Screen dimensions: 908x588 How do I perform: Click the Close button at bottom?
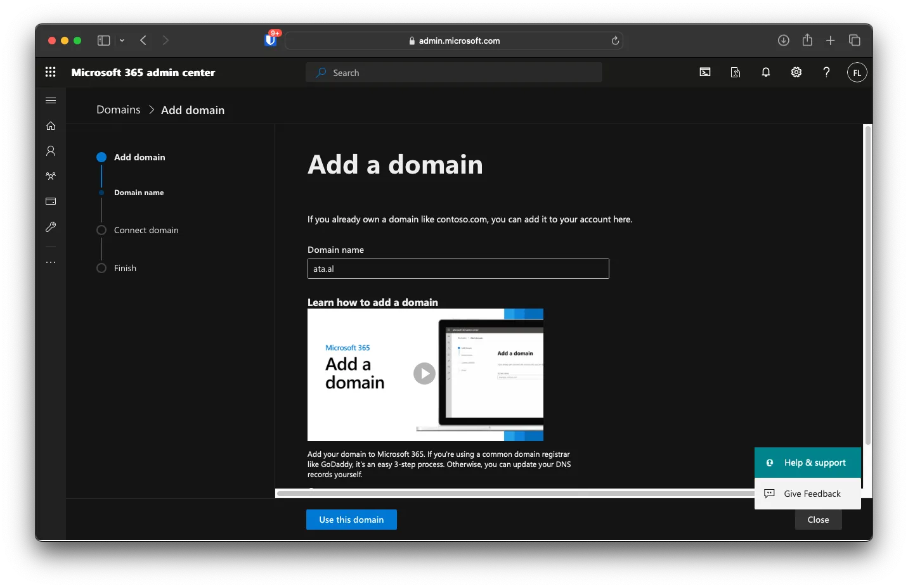tap(818, 520)
